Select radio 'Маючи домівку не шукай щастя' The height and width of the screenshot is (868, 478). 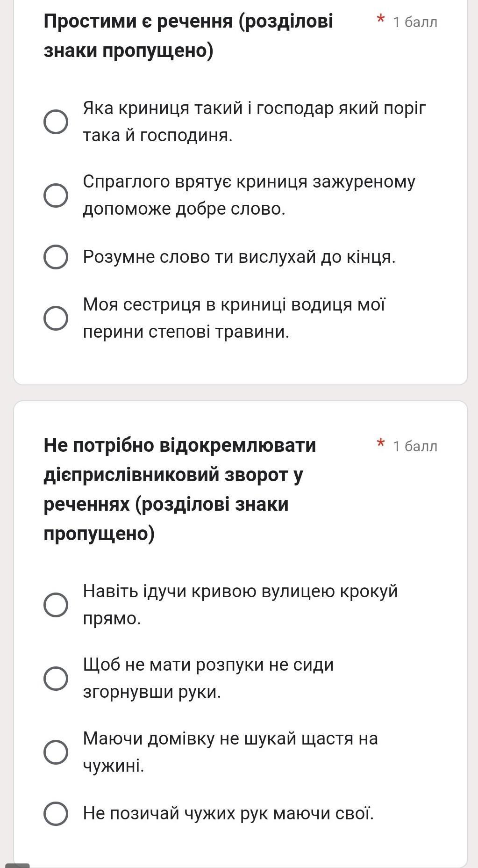coord(56,752)
